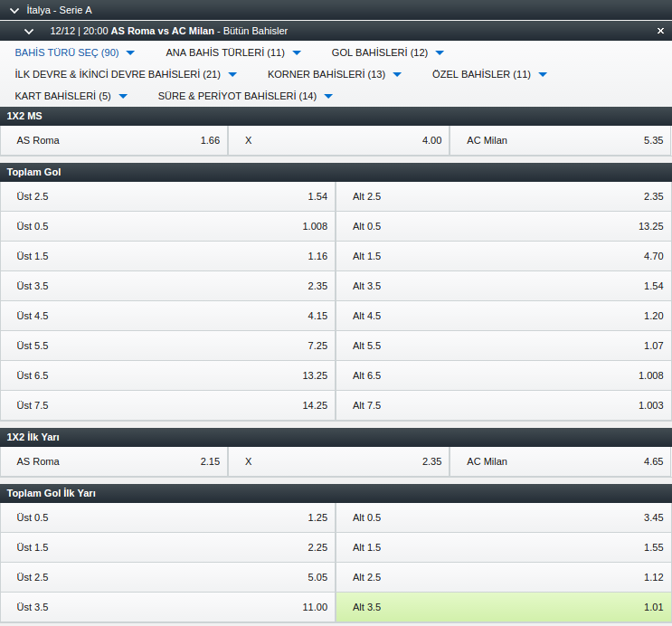The image size is (672, 626).
Task: Choose Üst 7.5 at 14.25 odds
Action: pos(167,405)
